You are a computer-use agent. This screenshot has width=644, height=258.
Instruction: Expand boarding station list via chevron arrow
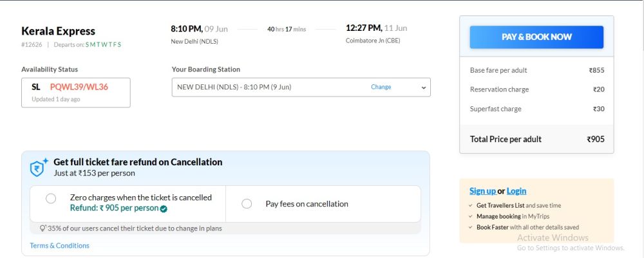point(424,88)
